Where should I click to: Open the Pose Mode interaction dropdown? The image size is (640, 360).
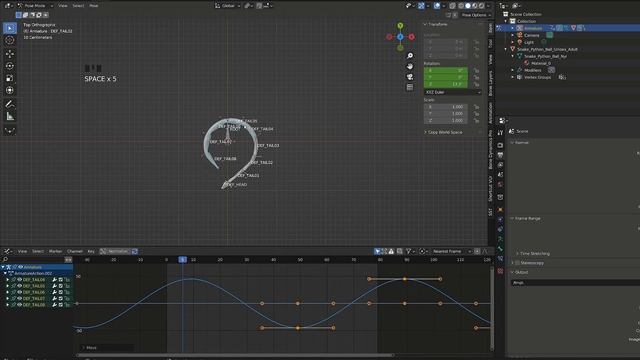point(35,6)
